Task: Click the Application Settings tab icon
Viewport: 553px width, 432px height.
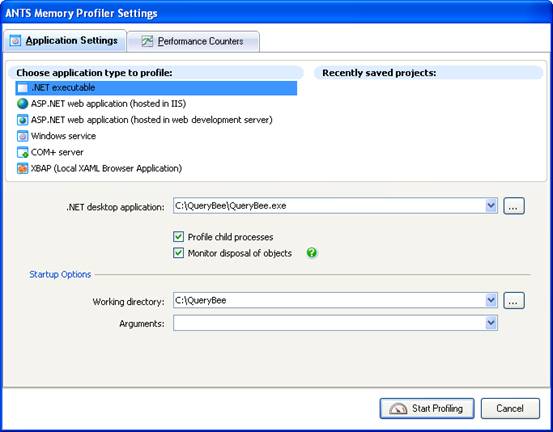Action: click(x=15, y=41)
